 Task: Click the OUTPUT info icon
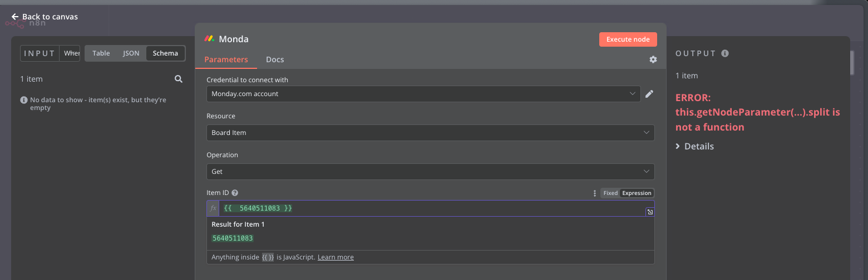724,53
